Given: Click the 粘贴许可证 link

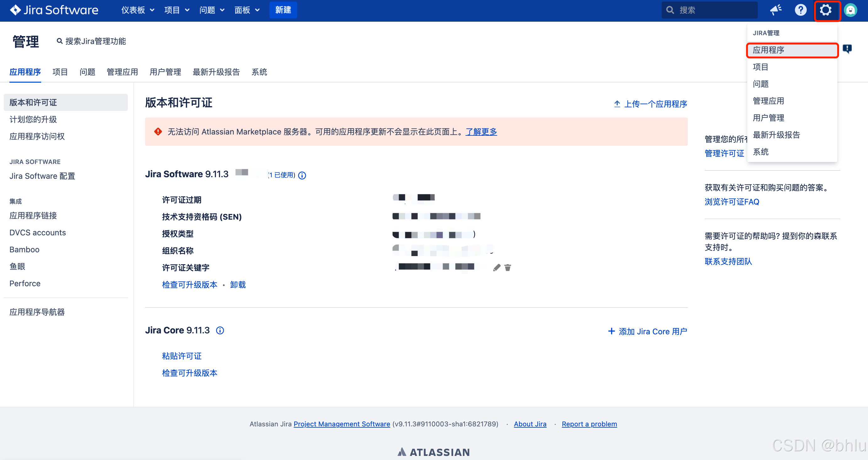Looking at the screenshot, I should [x=182, y=356].
